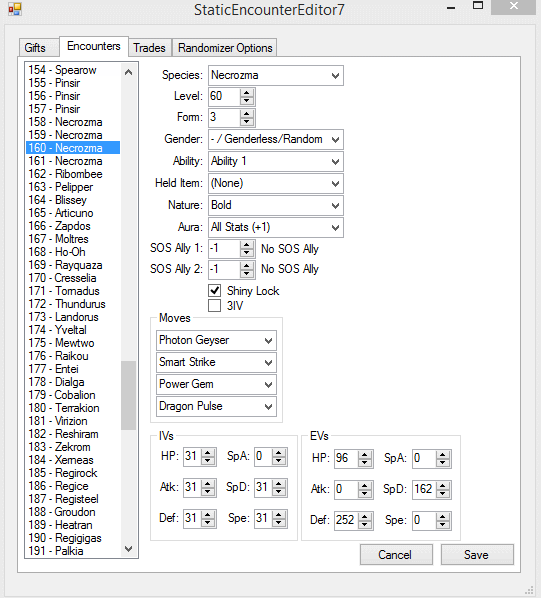This screenshot has height=598, width=541.
Task: Decrease Def EV with down arrow
Action: coord(365,525)
